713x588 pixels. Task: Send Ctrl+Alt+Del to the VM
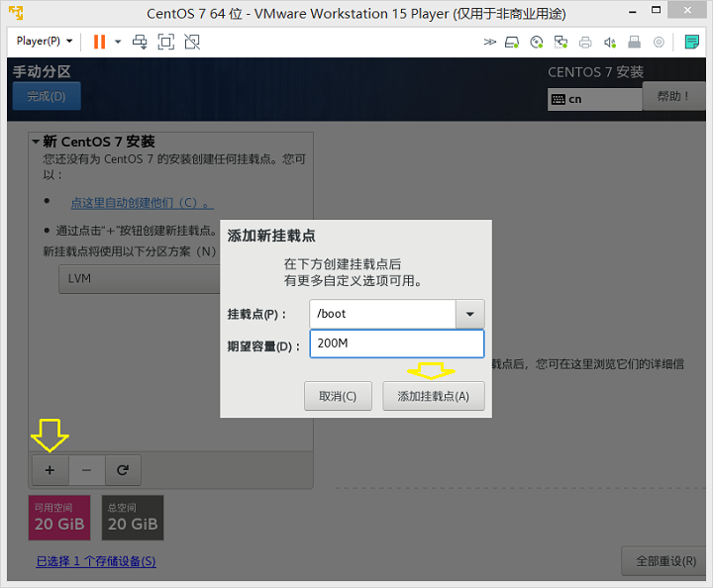pyautogui.click(x=140, y=42)
